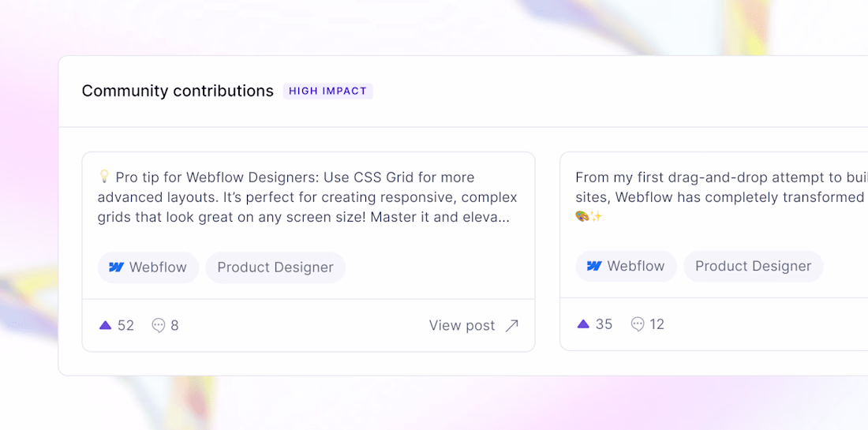Click the Webflow tag on CSS Grid post
The height and width of the screenshot is (430, 868).
click(x=148, y=267)
